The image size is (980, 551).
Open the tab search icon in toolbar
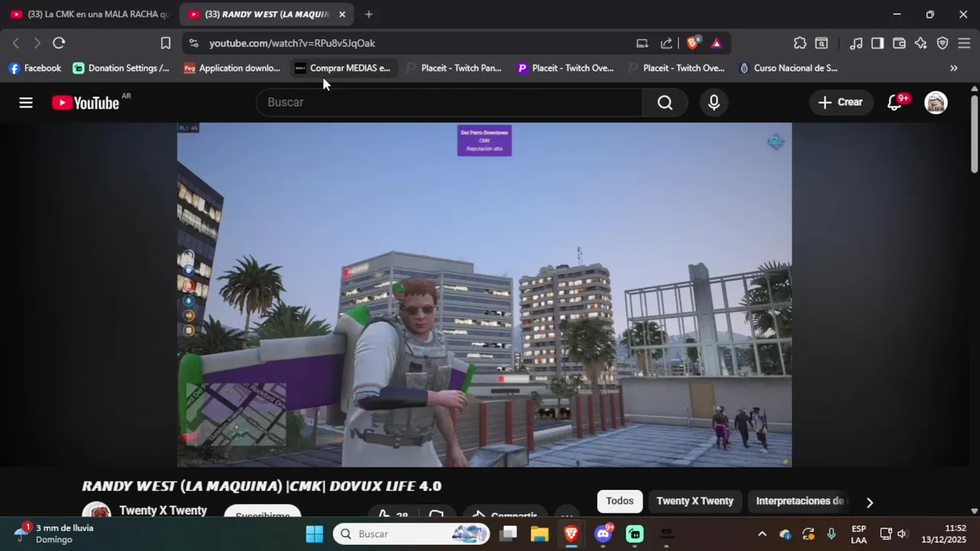[x=822, y=43]
